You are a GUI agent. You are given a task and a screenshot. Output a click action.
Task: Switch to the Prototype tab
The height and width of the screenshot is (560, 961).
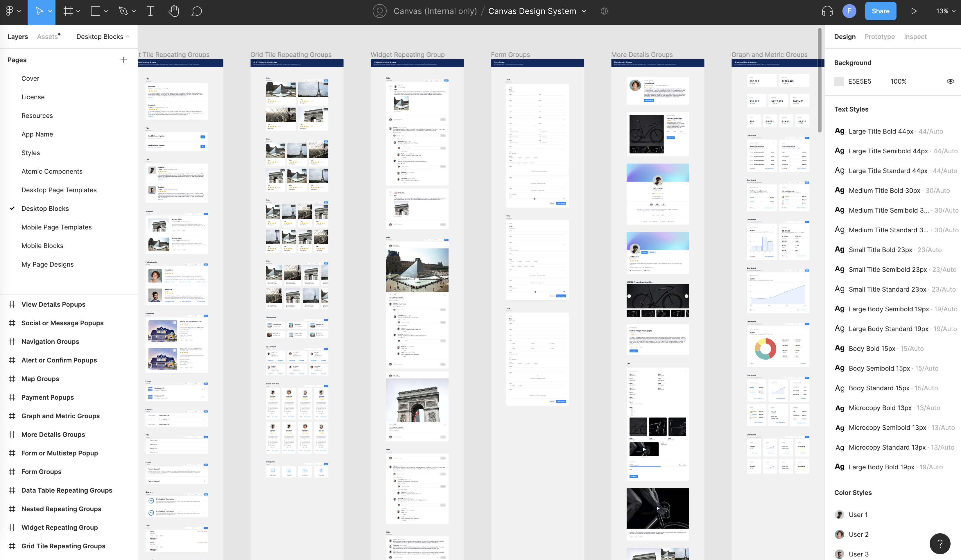[x=879, y=37]
